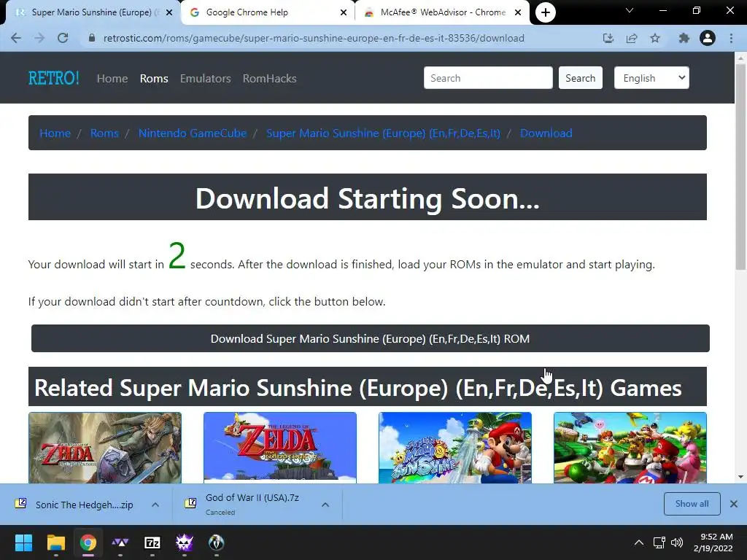This screenshot has width=747, height=560.
Task: Open the tab search chevron in title bar
Action: (630, 10)
